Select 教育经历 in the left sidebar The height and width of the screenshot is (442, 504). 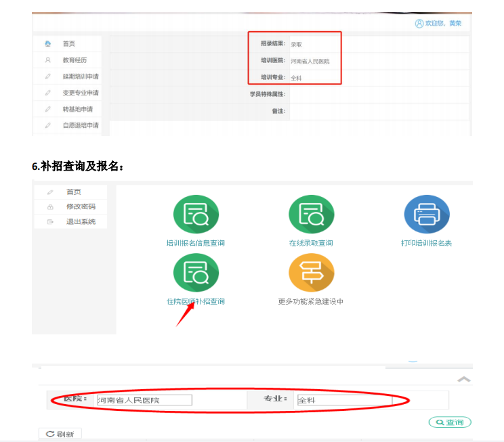pyautogui.click(x=76, y=60)
